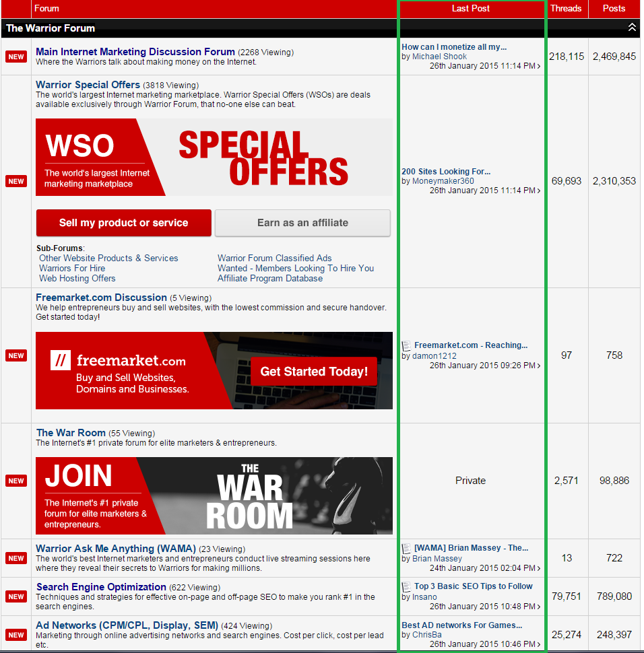Go to last post arrow for Insano's post
This screenshot has height=653, width=644.
(x=539, y=607)
